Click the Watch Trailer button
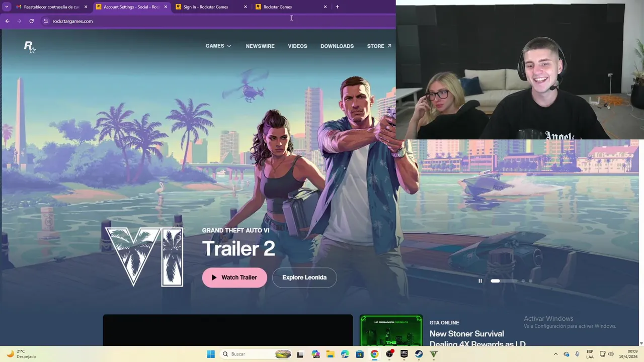This screenshot has width=644, height=362. pyautogui.click(x=234, y=278)
